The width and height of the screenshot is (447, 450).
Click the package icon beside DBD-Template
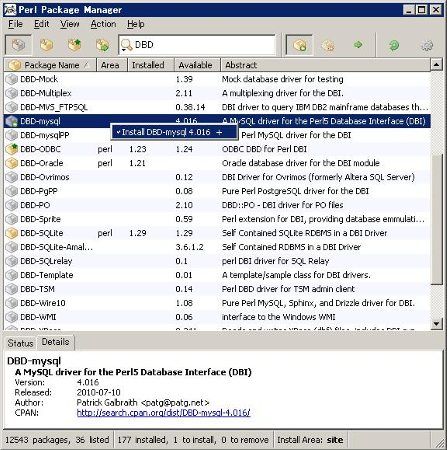pyautogui.click(x=12, y=275)
